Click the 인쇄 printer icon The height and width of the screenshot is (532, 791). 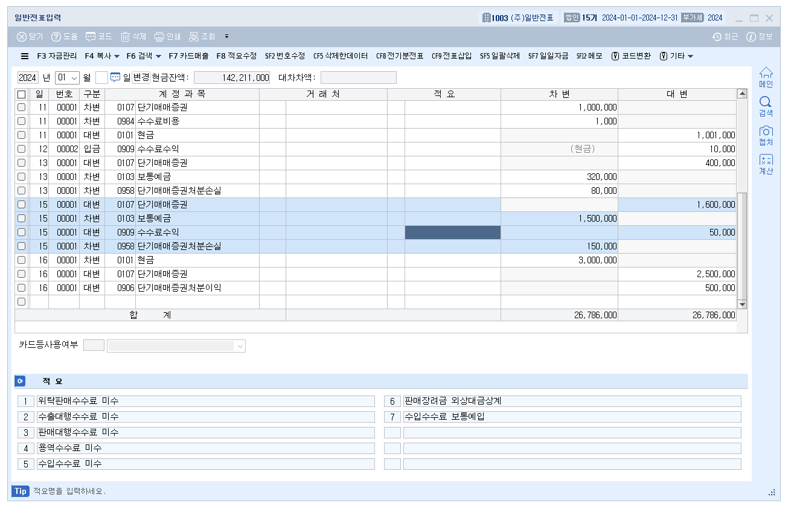click(x=159, y=37)
